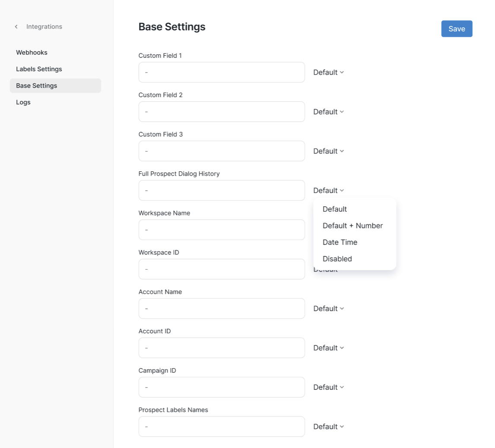Screen dimensions: 495x448
Task: Pick 'Disabled' in the dropdown list
Action: (x=337, y=259)
